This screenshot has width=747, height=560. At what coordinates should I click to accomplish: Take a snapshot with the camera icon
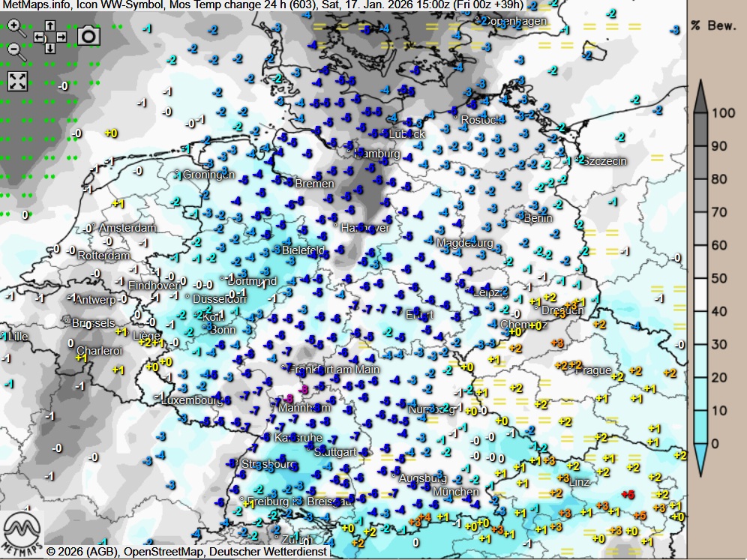coord(89,35)
